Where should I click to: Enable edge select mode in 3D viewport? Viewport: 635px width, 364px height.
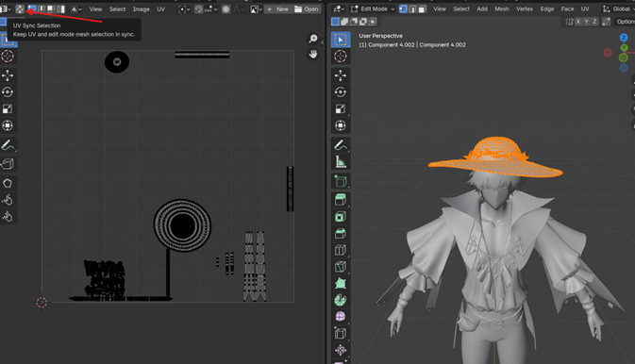(x=412, y=8)
